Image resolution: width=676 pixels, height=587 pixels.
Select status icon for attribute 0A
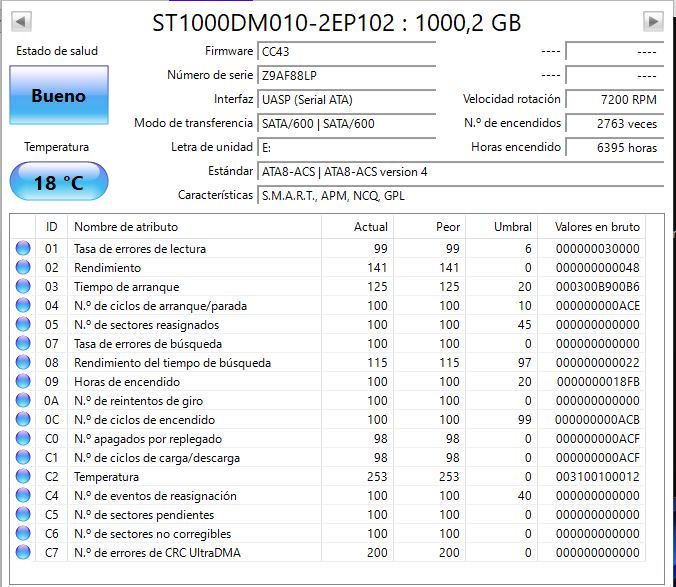[x=23, y=400]
